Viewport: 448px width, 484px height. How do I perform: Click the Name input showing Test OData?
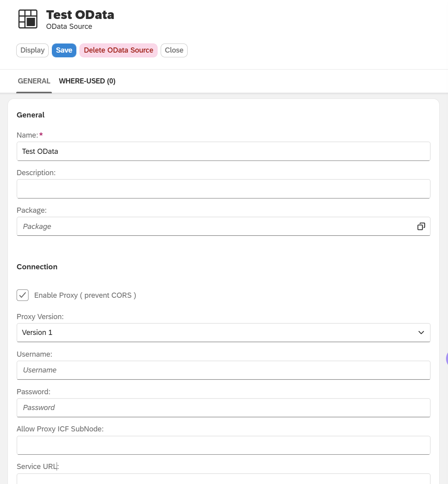pyautogui.click(x=223, y=151)
